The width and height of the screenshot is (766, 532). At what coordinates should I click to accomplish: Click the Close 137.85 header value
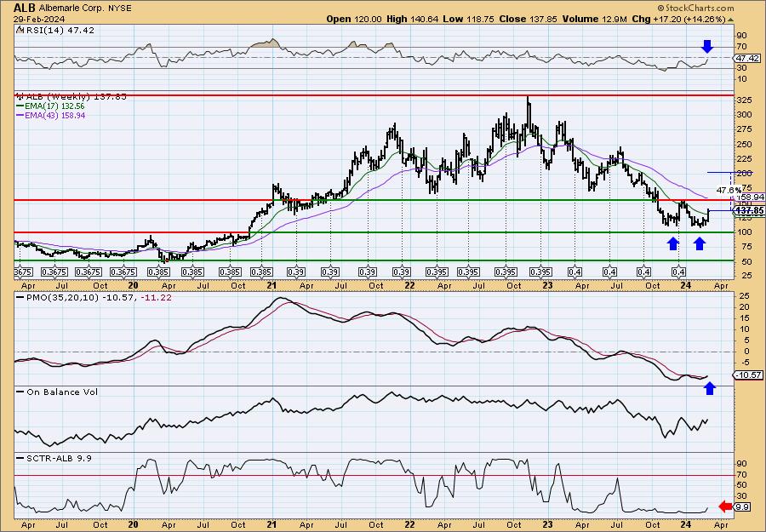(529, 19)
